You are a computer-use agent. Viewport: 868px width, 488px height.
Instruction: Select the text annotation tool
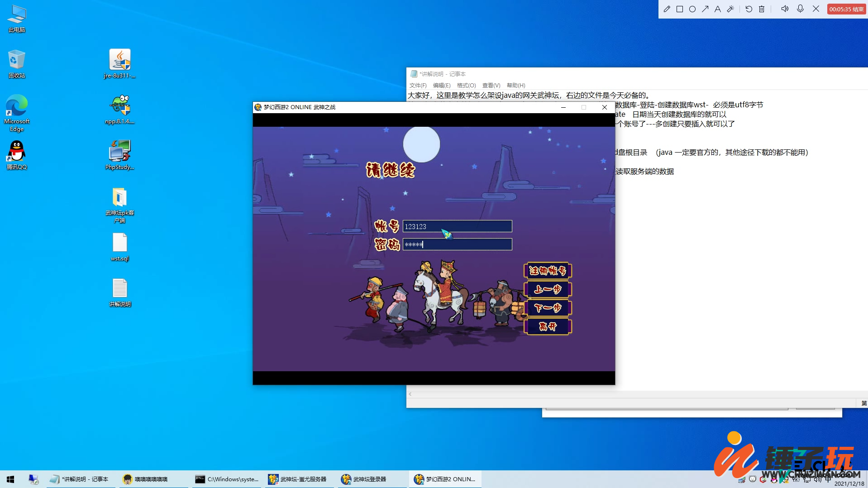pos(717,9)
